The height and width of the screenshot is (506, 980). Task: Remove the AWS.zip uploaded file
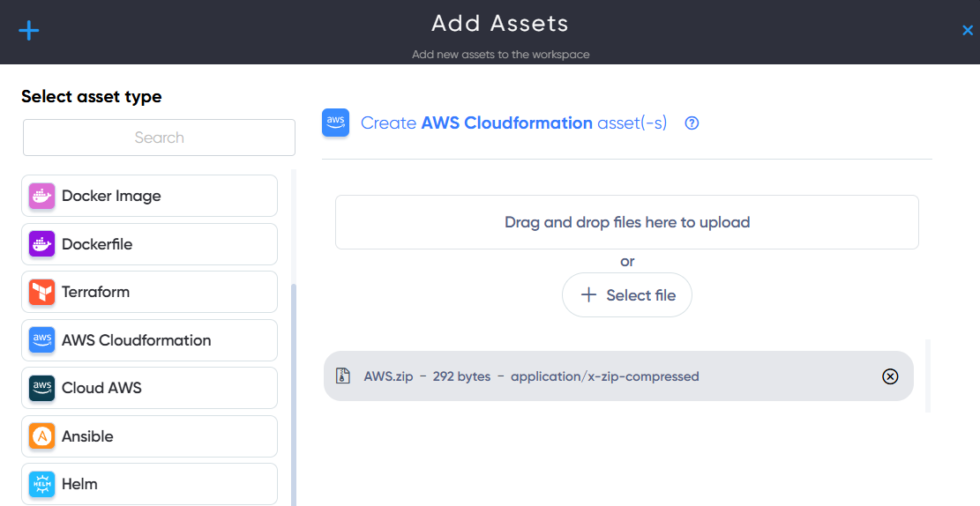tap(890, 376)
